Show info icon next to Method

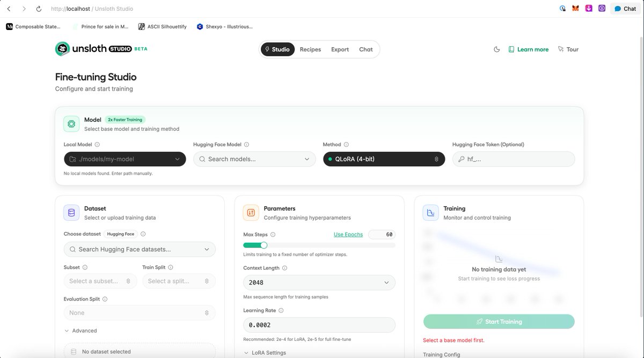tap(346, 144)
